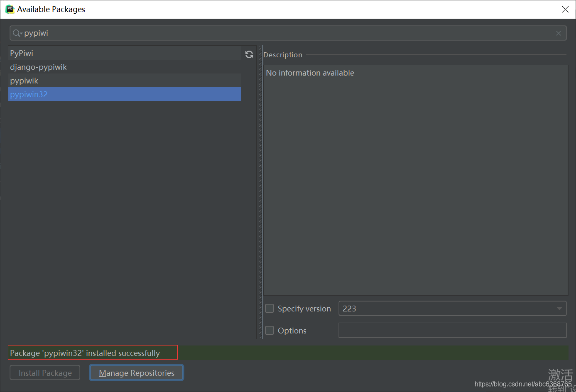Screen dimensions: 576x392
Task: Tick the Options checkbox
Action: (270, 331)
